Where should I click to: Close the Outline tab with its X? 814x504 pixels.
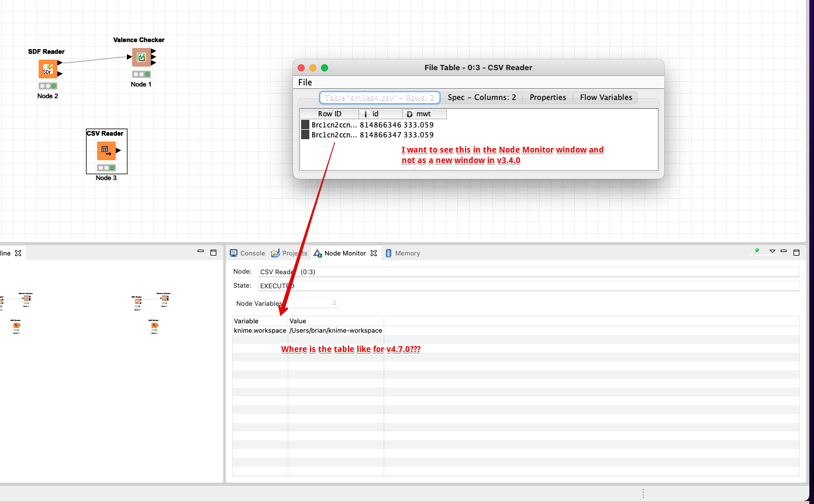tap(18, 253)
